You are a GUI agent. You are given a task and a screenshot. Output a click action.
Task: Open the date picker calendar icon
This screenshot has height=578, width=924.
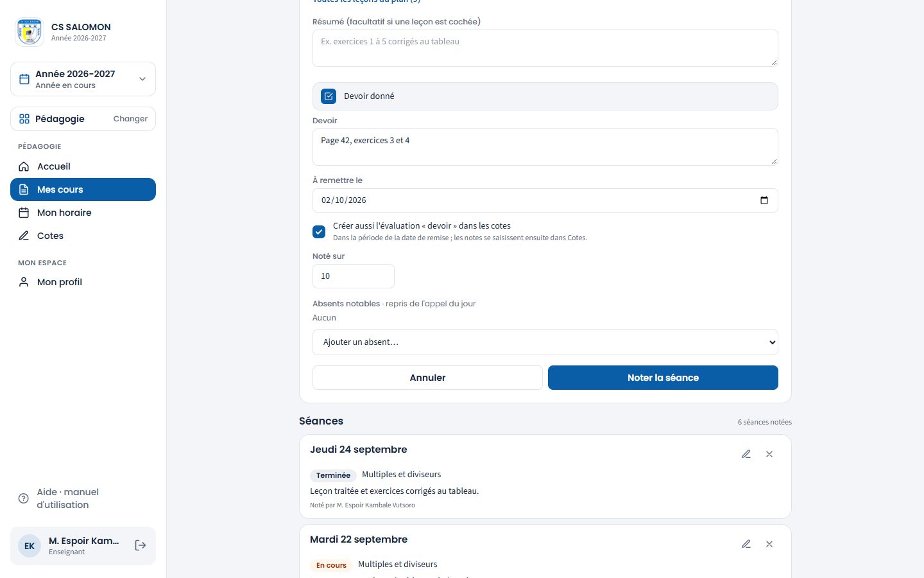click(764, 200)
